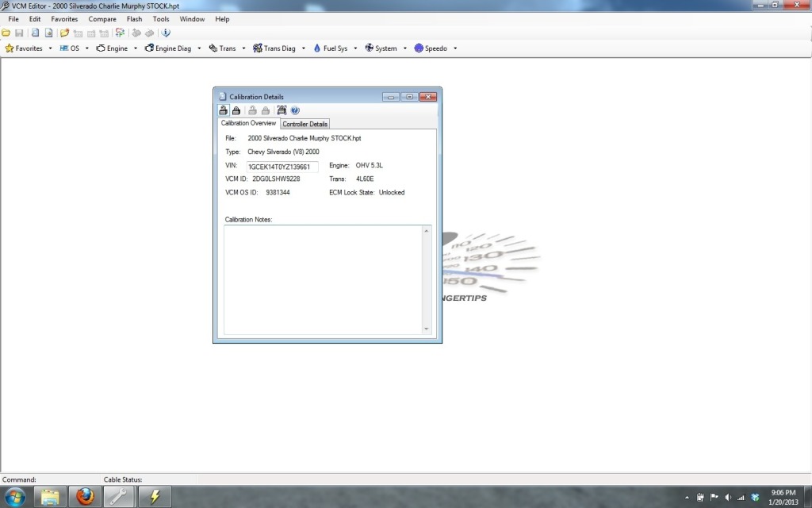Expand the Fuel Sys dropdown arrow
Image resolution: width=812 pixels, height=508 pixels.
[x=355, y=48]
